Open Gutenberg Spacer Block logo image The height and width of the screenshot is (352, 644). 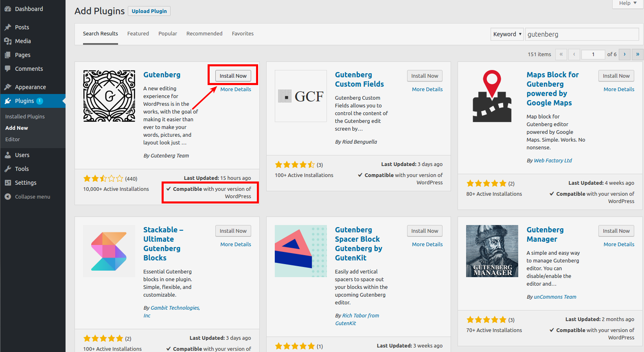pyautogui.click(x=301, y=251)
